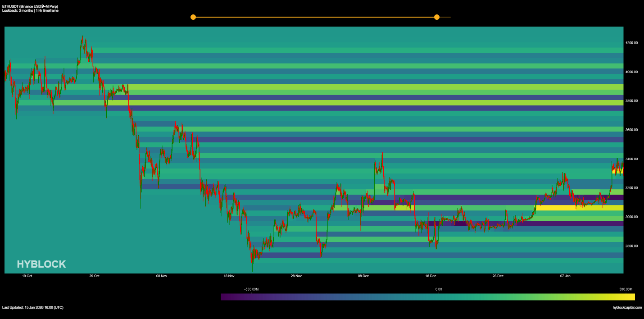Click the 0.00 label above the color scale
The width and height of the screenshot is (644, 319).
click(439, 289)
